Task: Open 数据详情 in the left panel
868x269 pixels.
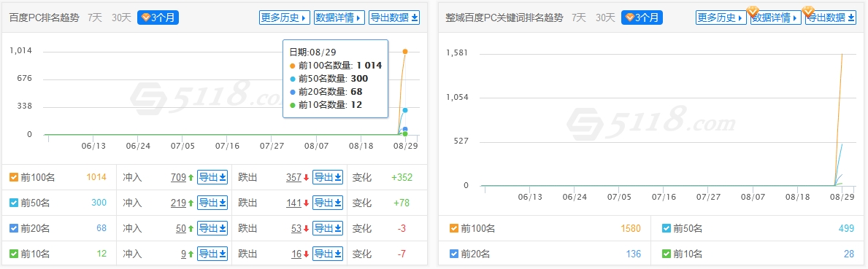Action: click(x=339, y=17)
